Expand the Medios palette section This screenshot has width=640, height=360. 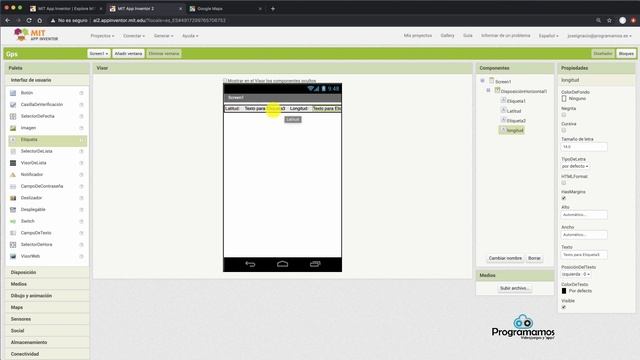[47, 284]
